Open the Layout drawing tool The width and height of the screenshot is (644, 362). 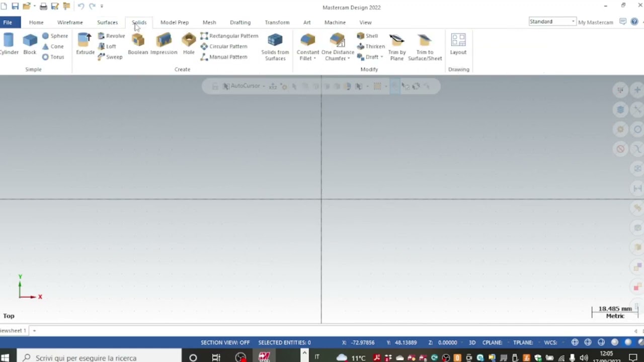[458, 44]
